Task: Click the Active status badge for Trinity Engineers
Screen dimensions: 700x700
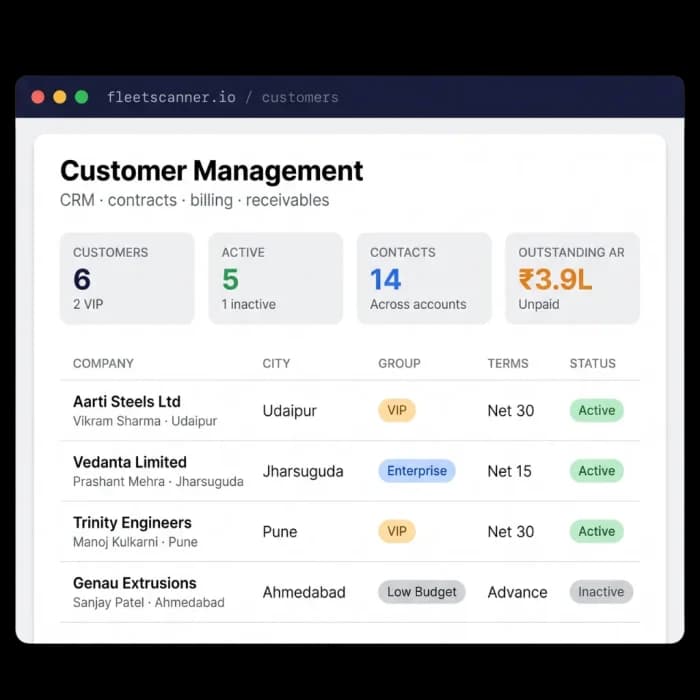Action: click(x=596, y=531)
